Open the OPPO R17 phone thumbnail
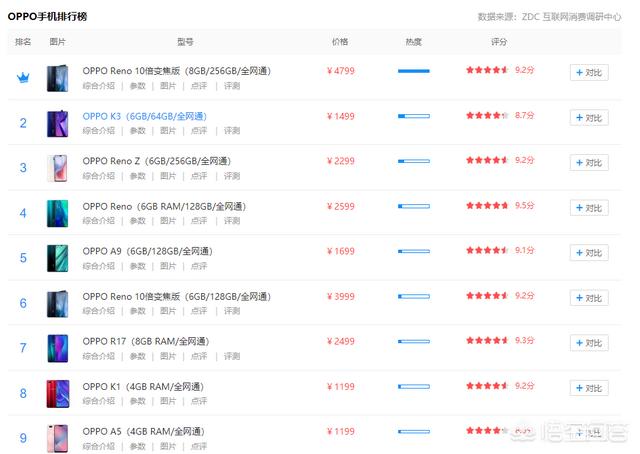 tap(58, 349)
